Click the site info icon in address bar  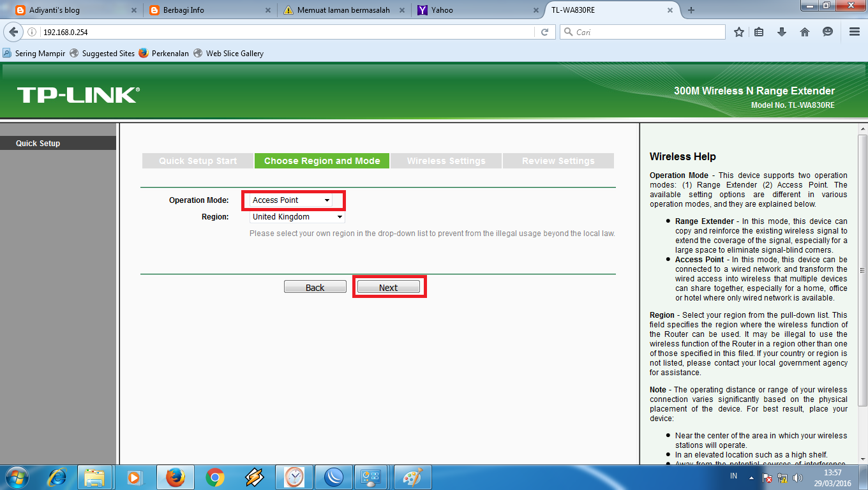pyautogui.click(x=32, y=32)
